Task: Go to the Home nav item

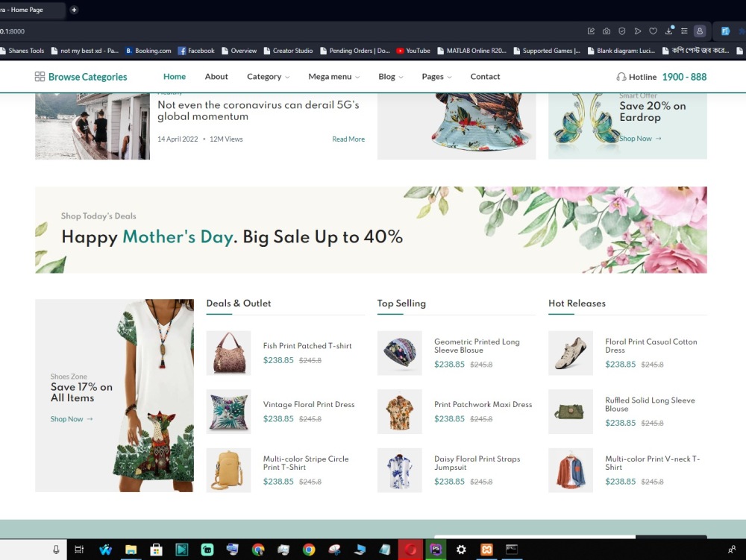Action: (175, 77)
